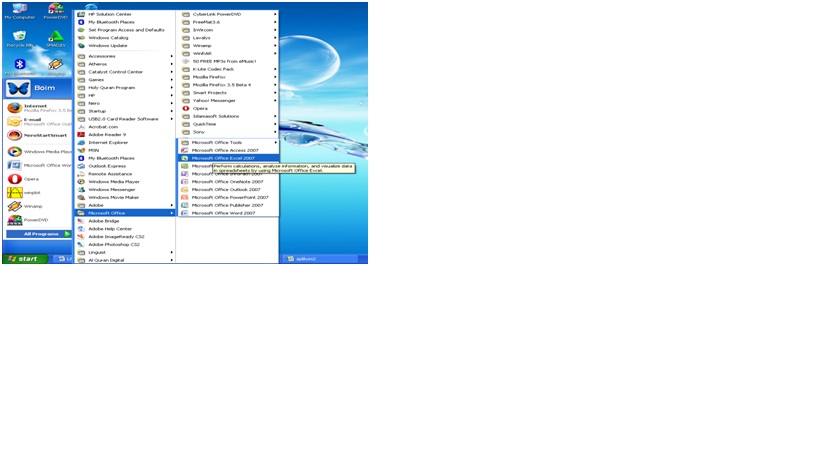Launch Microsoft Office Outlook 2007
This screenshot has height=460, width=819.
tap(229, 190)
